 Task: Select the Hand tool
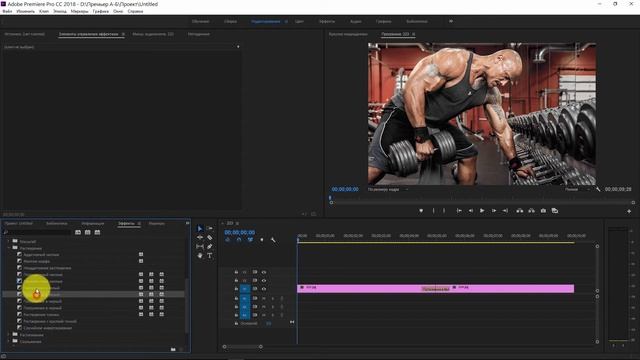(200, 256)
